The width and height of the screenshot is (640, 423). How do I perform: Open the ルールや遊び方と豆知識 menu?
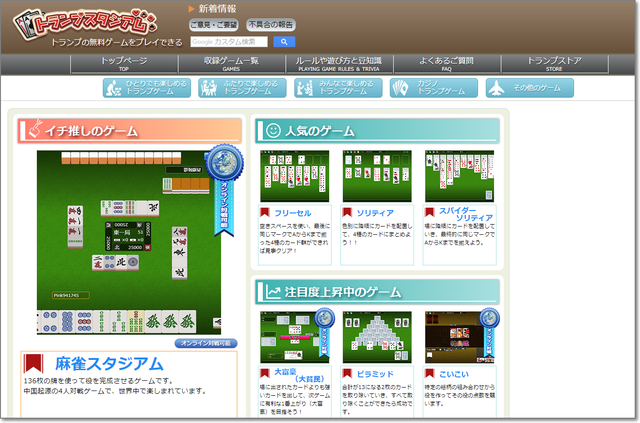pos(338,64)
